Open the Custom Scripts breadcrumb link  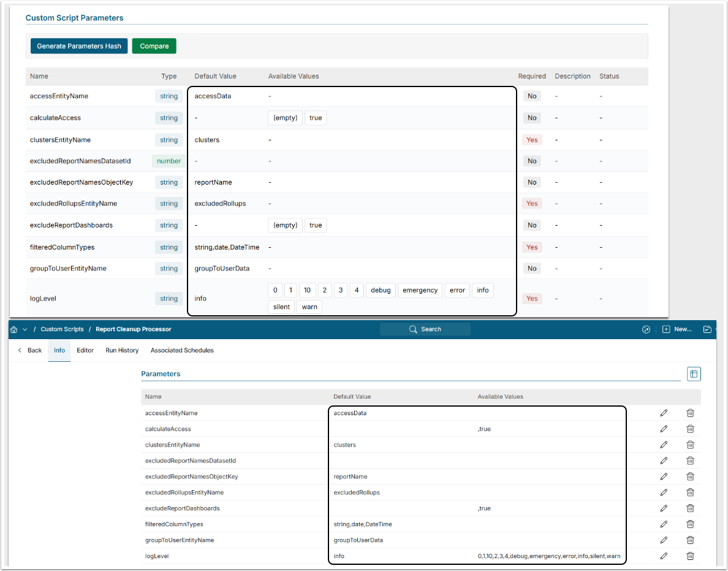click(62, 329)
